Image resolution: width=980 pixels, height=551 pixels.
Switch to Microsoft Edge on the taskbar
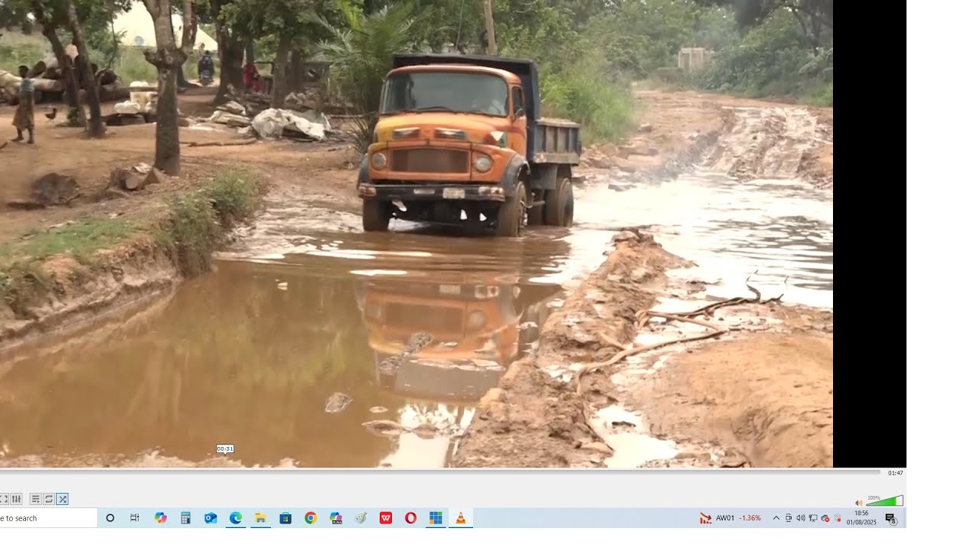(x=236, y=518)
